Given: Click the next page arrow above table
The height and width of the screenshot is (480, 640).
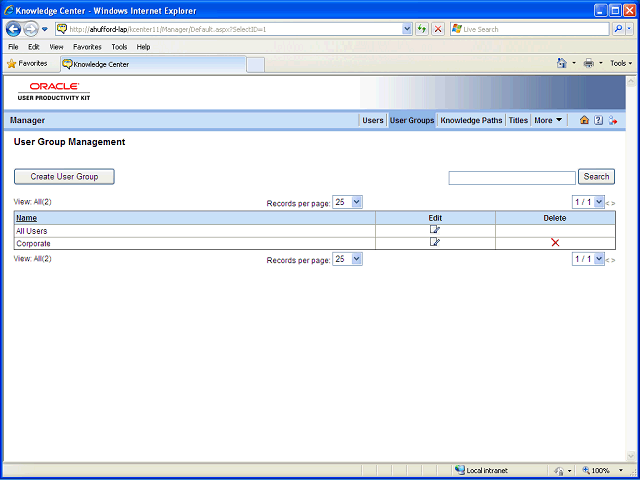Looking at the screenshot, I should (613, 203).
